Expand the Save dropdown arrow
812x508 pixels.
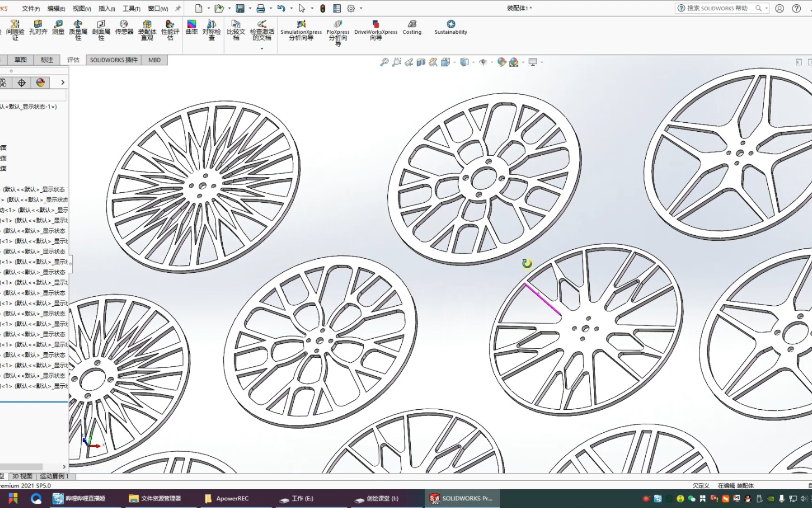point(250,8)
